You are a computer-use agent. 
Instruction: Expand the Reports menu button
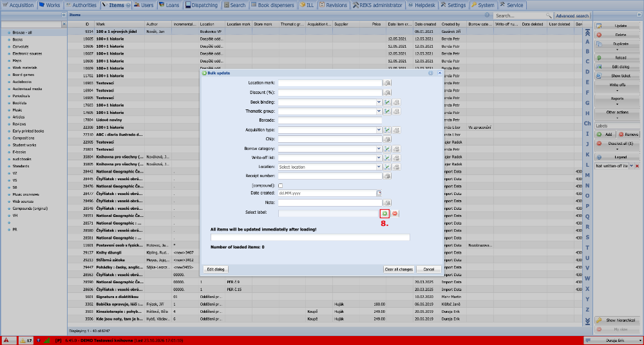point(617,100)
